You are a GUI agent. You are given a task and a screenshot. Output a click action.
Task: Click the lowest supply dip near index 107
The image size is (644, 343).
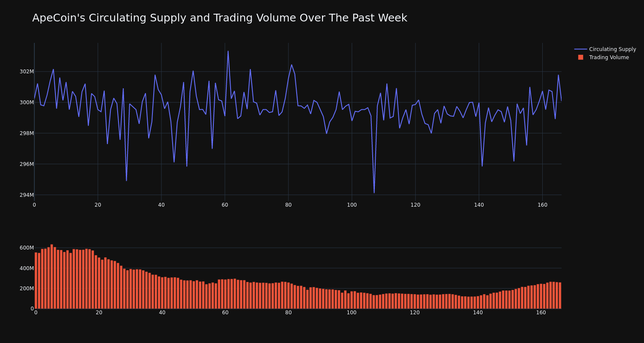374,193
